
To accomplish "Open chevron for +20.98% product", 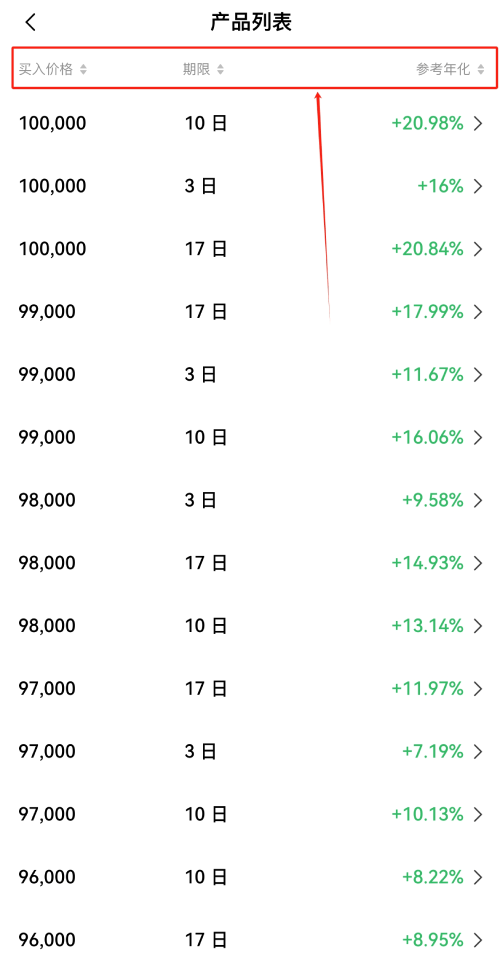I will tap(477, 124).
